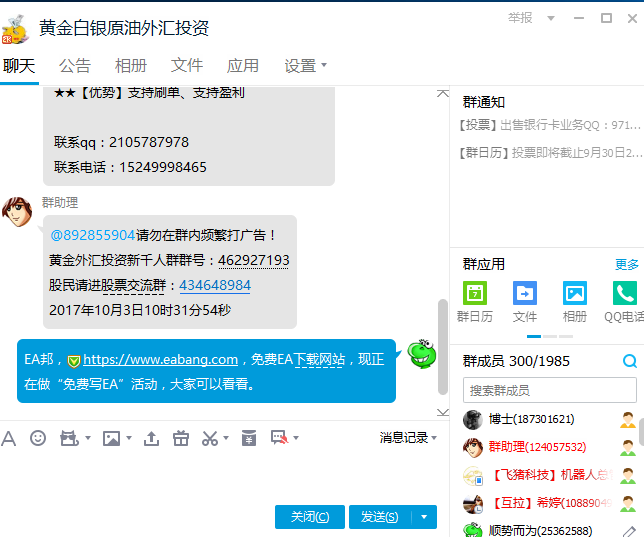Open the 相册 group app icon

(575, 293)
